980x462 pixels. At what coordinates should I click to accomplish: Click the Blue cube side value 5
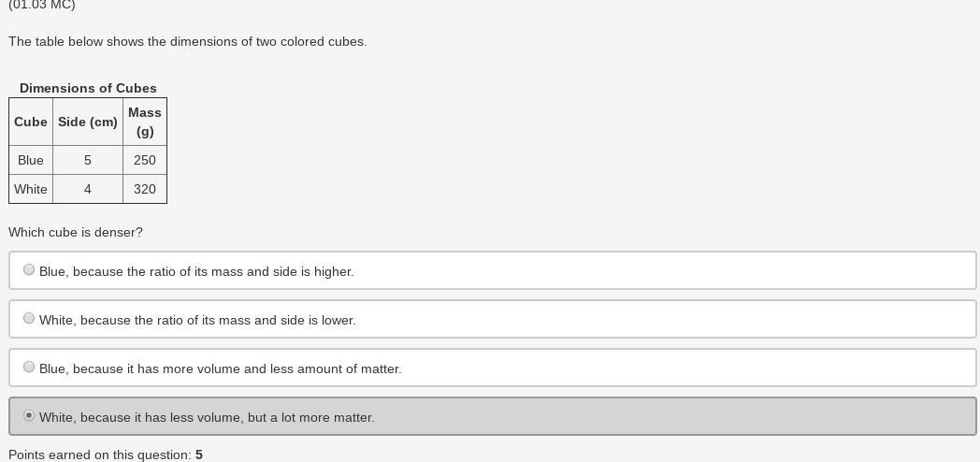(x=88, y=160)
